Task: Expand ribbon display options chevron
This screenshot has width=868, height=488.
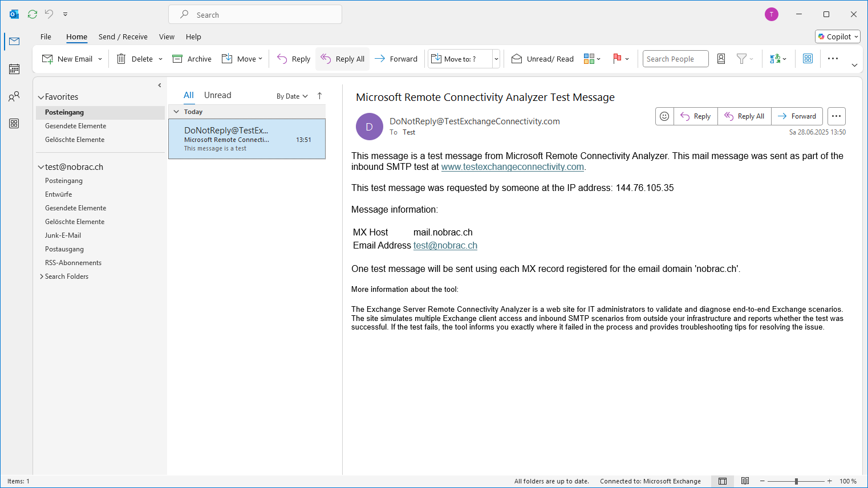Action: tap(854, 65)
